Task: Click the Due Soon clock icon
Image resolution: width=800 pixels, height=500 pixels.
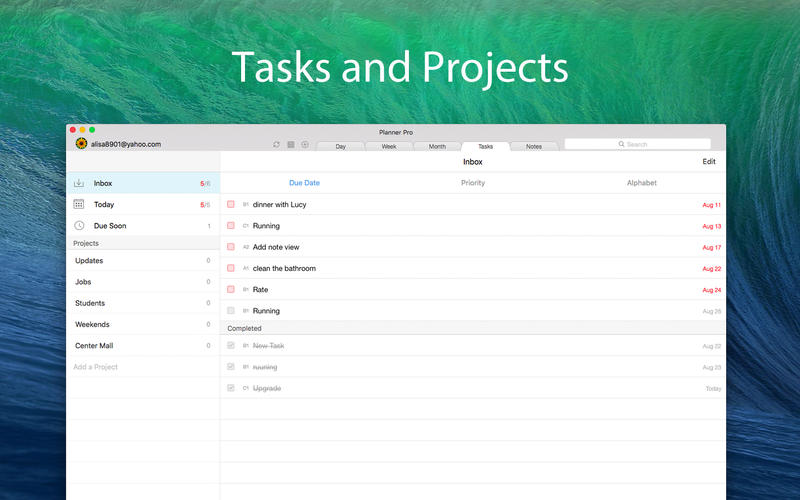Action: pos(79,226)
